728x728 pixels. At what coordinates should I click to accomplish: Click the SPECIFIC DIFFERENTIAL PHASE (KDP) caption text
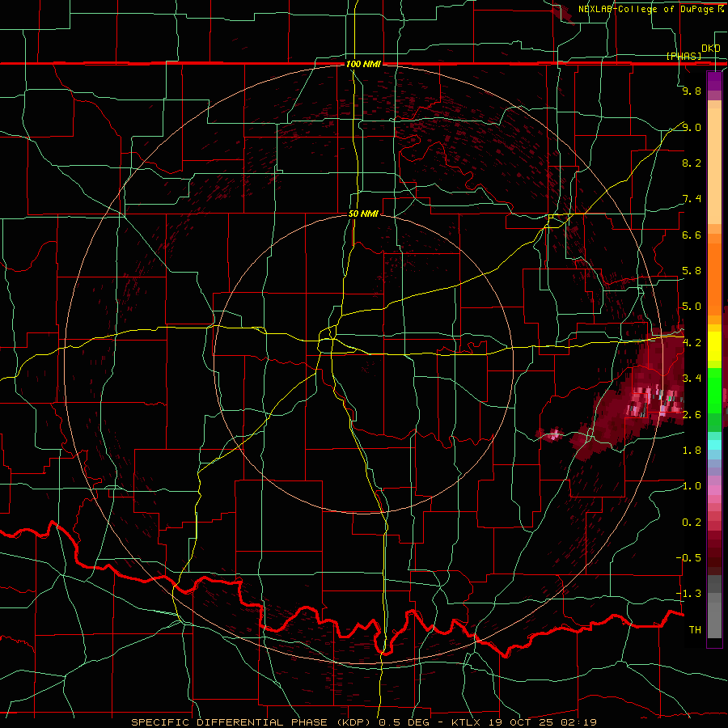[x=252, y=722]
